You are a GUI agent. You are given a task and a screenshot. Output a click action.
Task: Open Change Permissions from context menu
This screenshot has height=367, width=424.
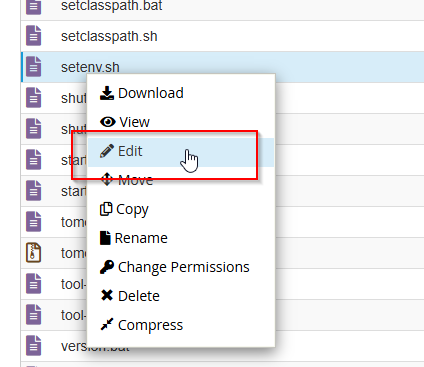[x=181, y=267]
